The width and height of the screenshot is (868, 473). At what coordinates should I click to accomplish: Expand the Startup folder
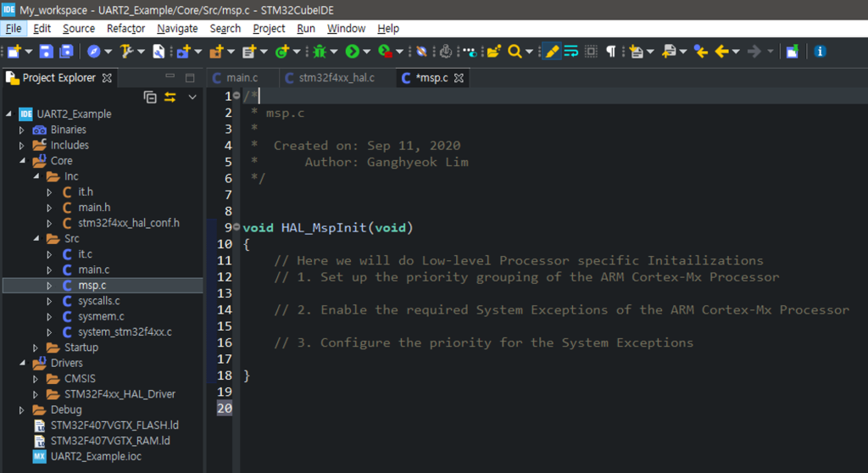click(x=36, y=348)
